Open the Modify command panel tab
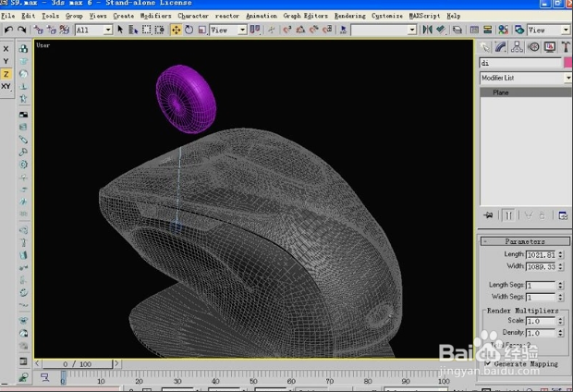The image size is (573, 392). (500, 47)
